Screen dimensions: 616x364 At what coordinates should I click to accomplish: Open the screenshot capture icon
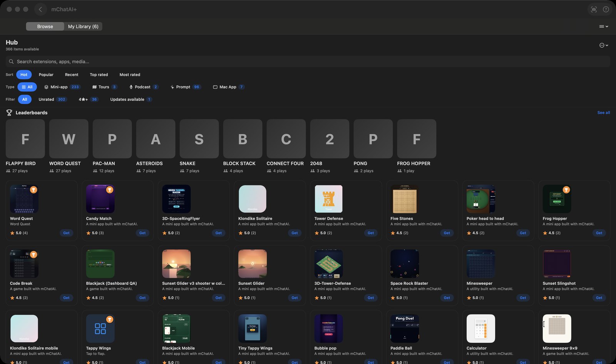pyautogui.click(x=594, y=9)
